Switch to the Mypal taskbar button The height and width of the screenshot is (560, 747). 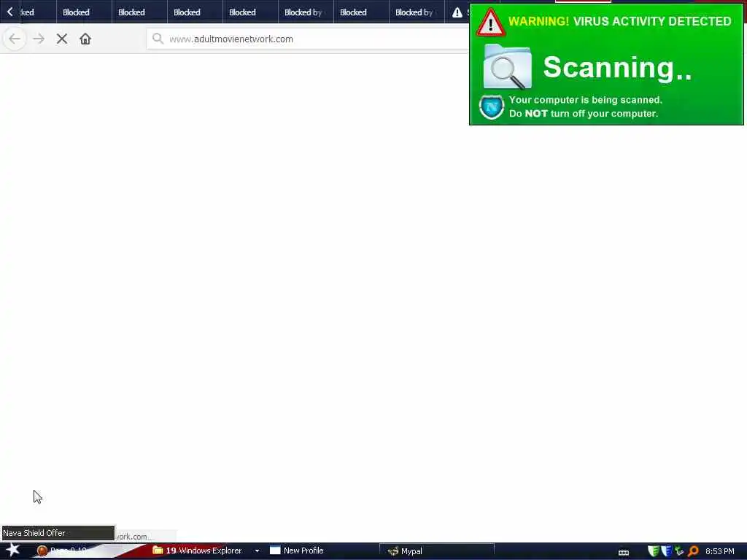tap(436, 551)
